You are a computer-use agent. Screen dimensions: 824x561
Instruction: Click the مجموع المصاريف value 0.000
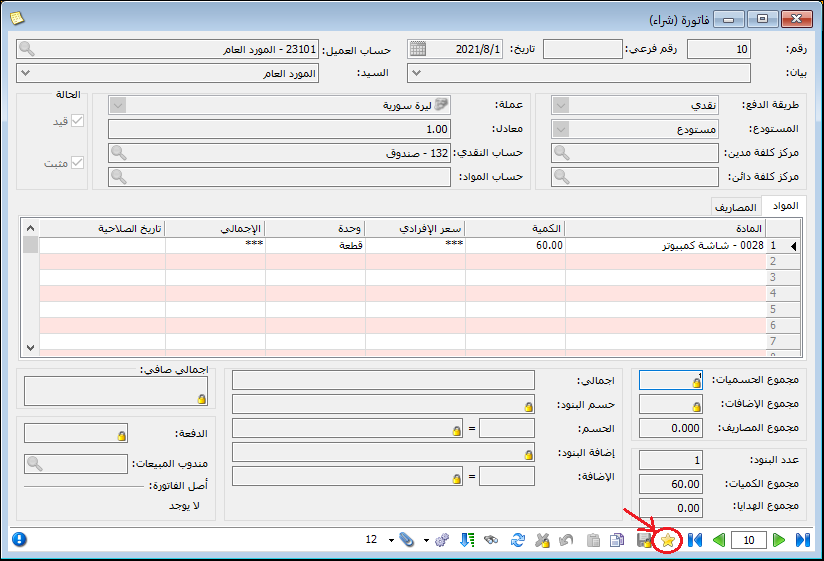tap(671, 428)
